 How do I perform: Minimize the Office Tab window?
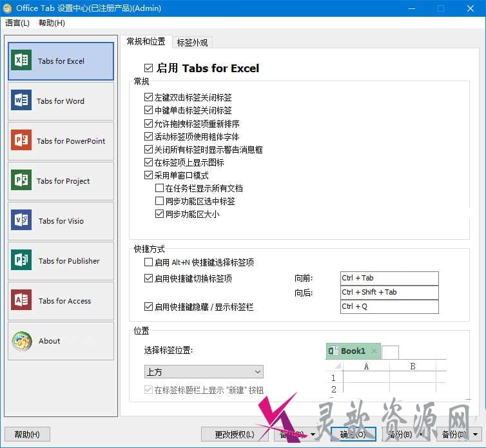[412, 8]
